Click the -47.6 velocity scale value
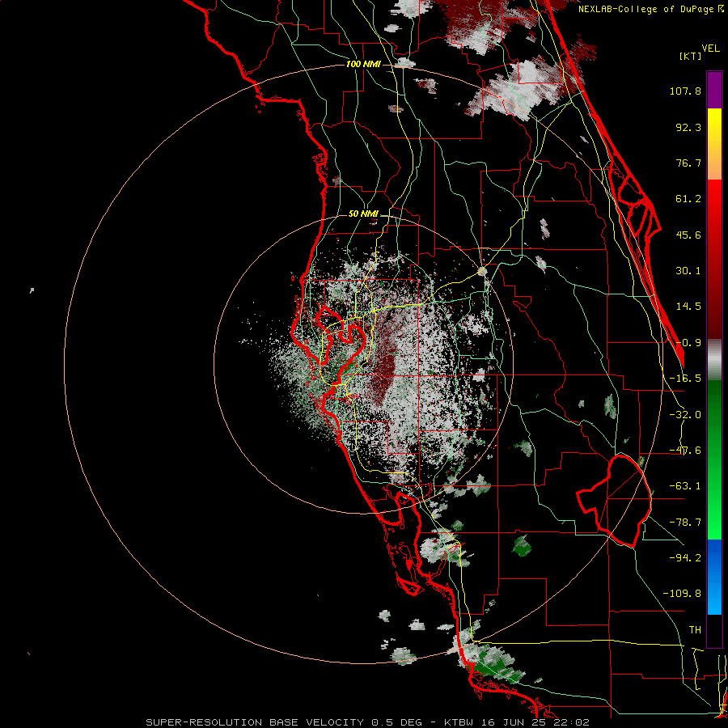Screen dimensions: 728x728 [x=685, y=451]
